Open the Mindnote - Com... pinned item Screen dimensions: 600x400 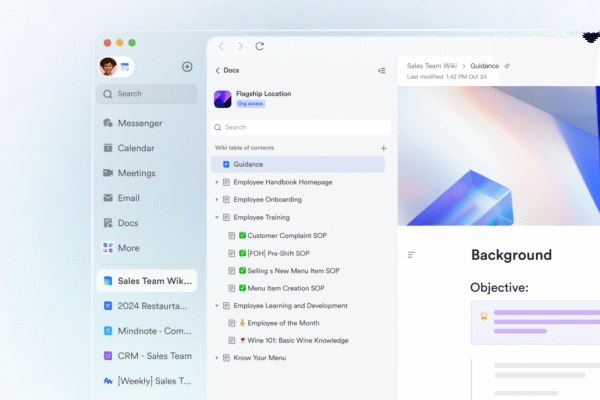tap(147, 331)
